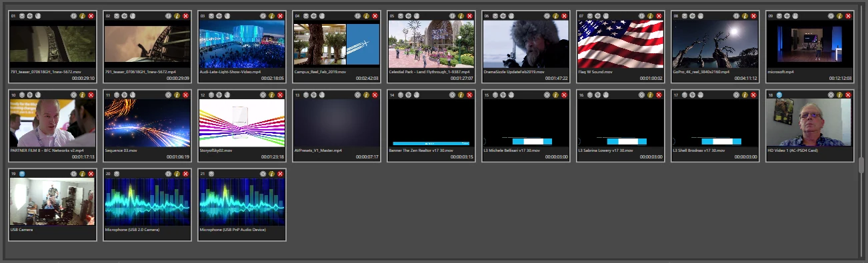Image resolution: width=868 pixels, height=263 pixels.
Task: Click blue live-source icon on HD Video 1 card
Action: coord(779,95)
